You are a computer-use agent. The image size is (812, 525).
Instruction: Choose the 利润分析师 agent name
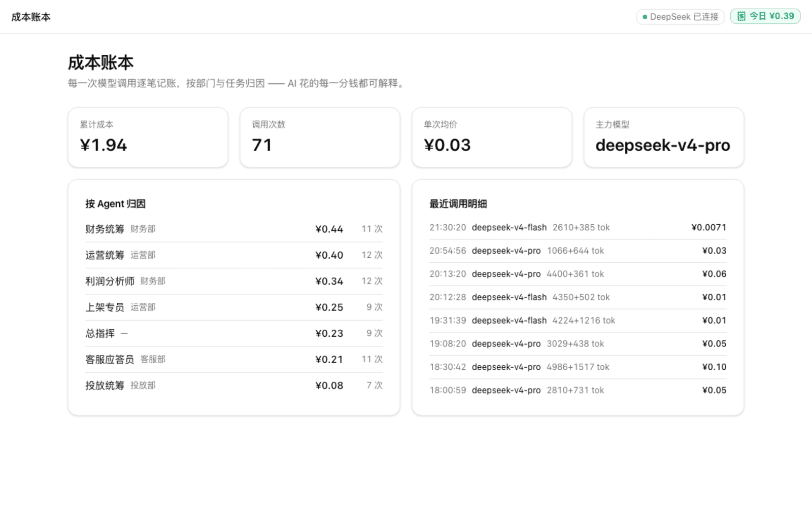(x=110, y=281)
